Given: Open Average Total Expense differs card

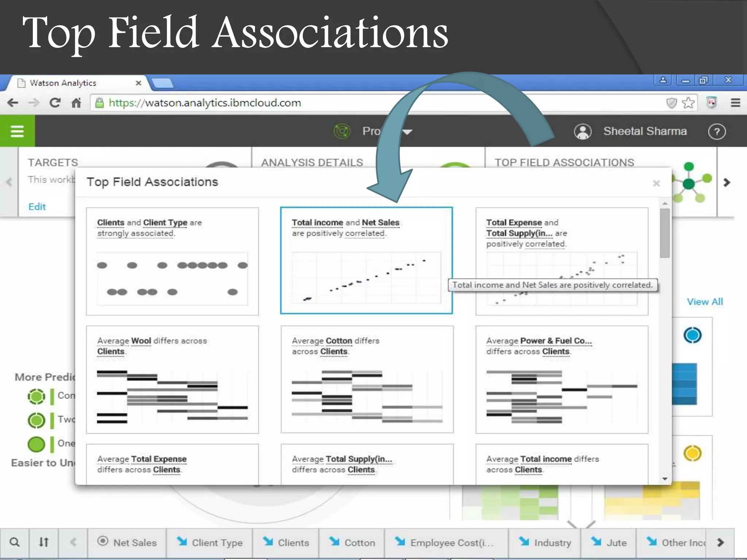Looking at the screenshot, I should click(173, 464).
